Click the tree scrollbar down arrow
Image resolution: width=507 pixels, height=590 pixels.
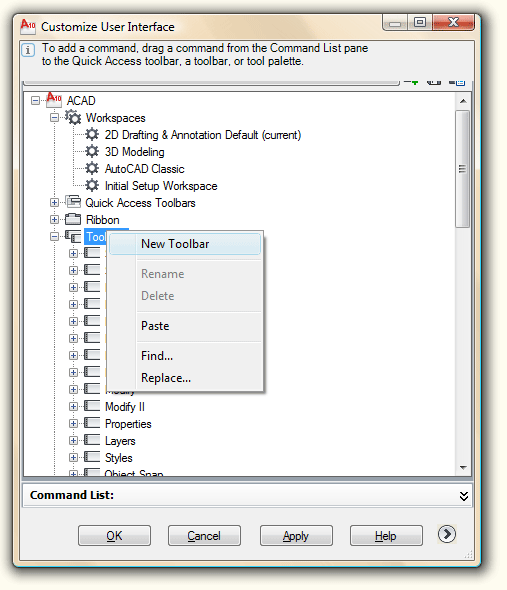pyautogui.click(x=463, y=468)
